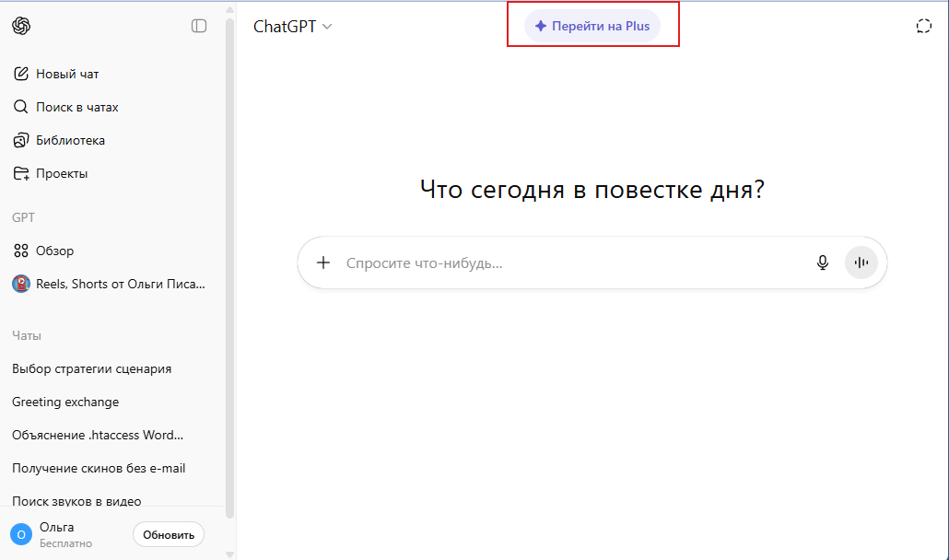This screenshot has width=949, height=560.
Task: Start a new chat via Новый чат
Action: pyautogui.click(x=56, y=74)
